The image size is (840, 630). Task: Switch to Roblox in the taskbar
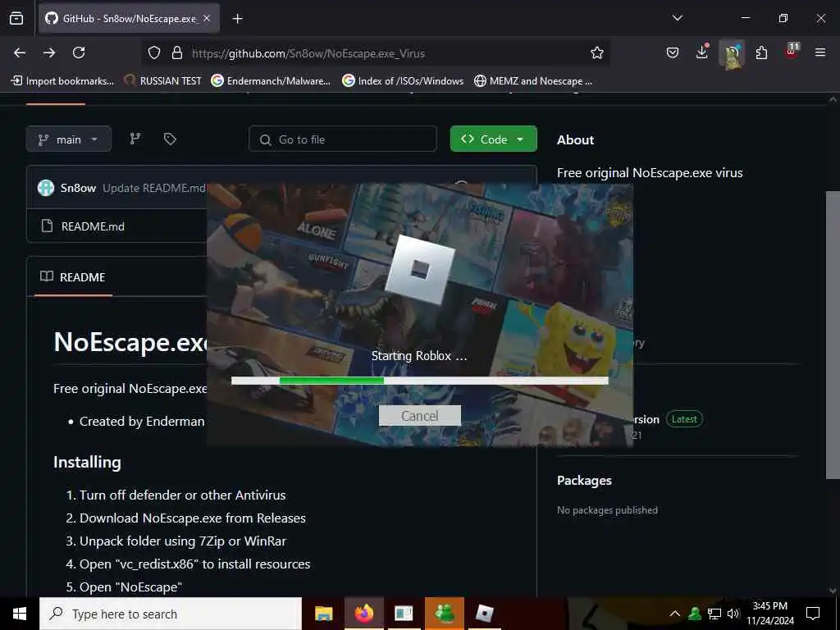484,614
